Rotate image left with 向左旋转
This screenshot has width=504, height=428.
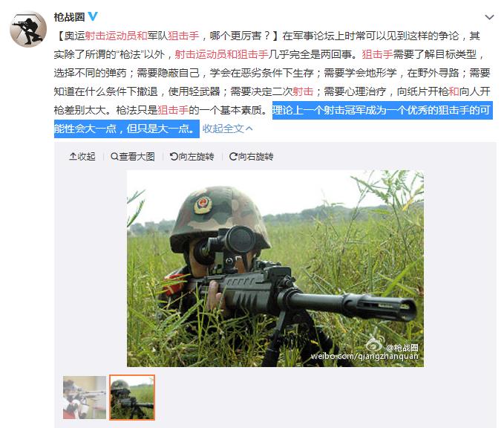[x=192, y=156]
